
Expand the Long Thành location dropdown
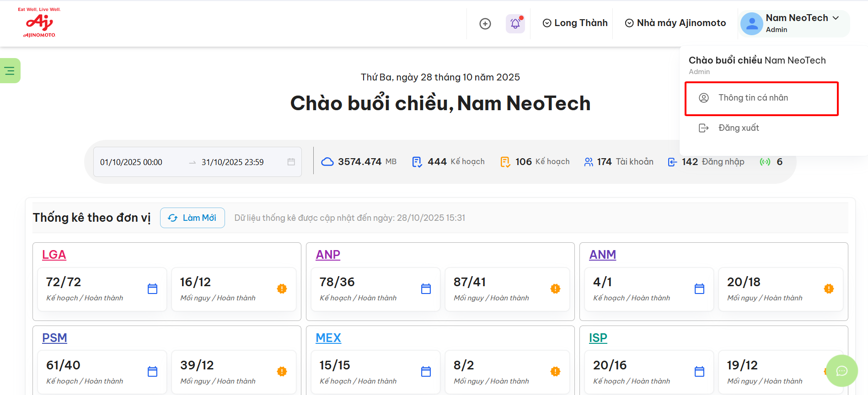tap(575, 23)
